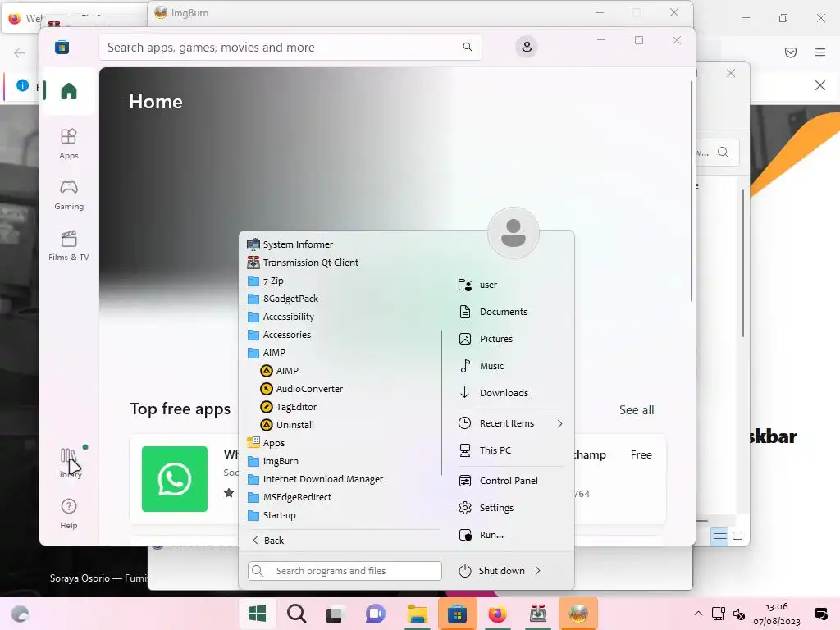Screen dimensions: 840x630
Task: Open Settings from start menu
Action: point(486,507)
